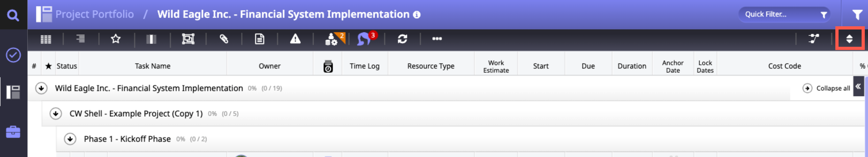
Task: Toggle the up-down sort arrows button
Action: pyautogui.click(x=849, y=39)
